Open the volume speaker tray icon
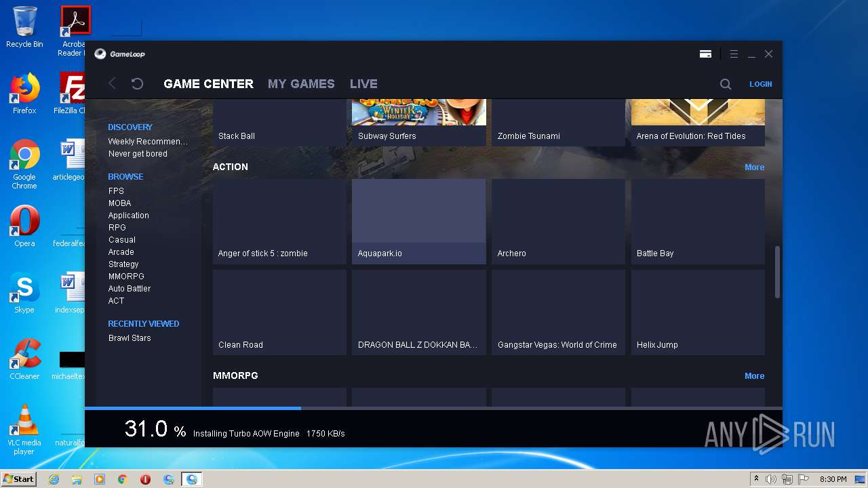Viewport: 868px width, 488px height. [x=771, y=479]
